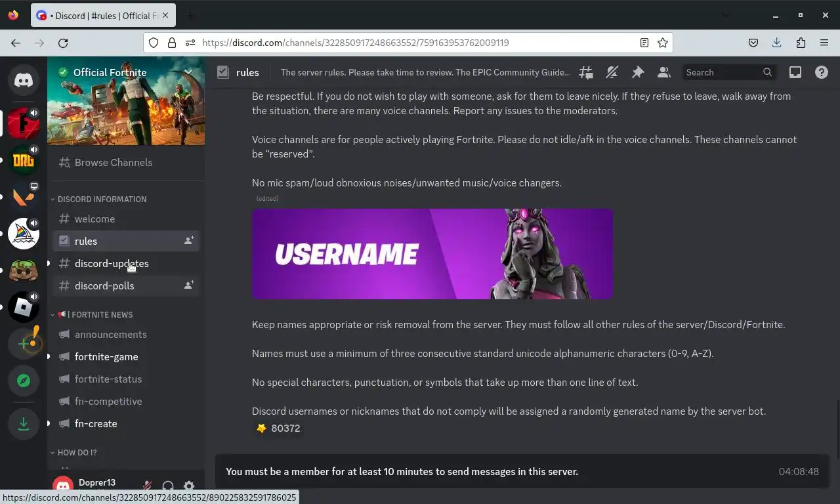This screenshot has height=504, width=840.
Task: Toggle notification settings bell icon
Action: 612,72
